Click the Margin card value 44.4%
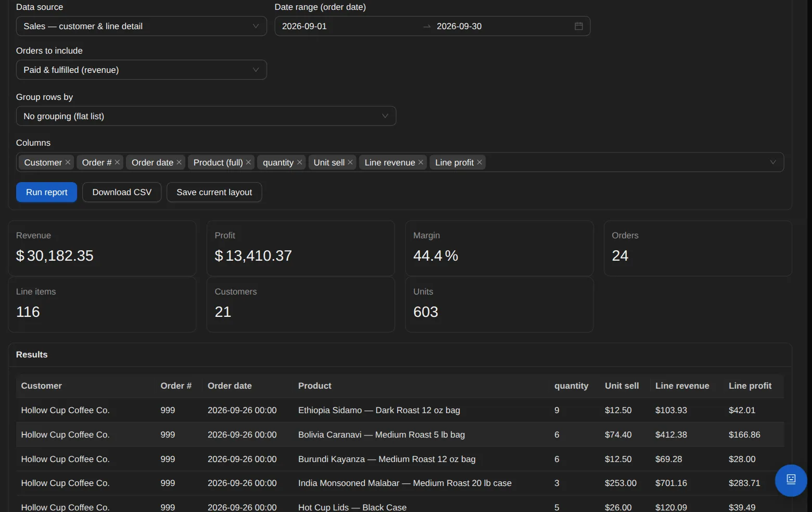812x512 pixels. (x=436, y=255)
